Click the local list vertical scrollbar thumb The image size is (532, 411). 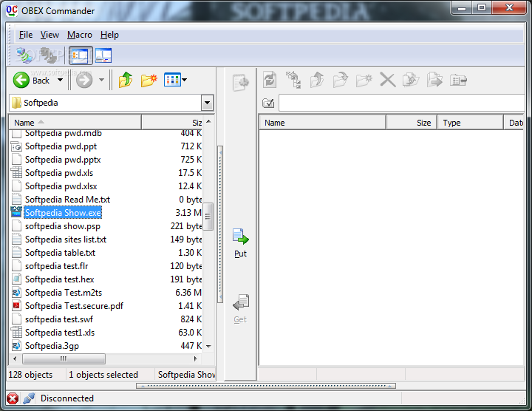click(208, 217)
